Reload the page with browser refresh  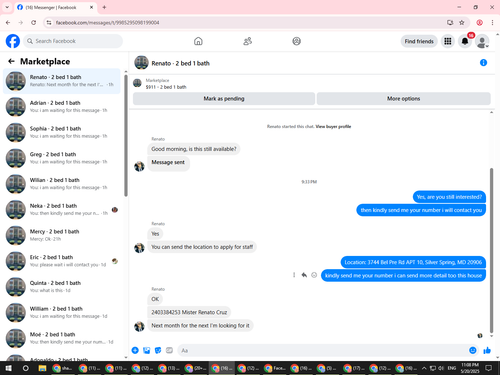(x=33, y=23)
